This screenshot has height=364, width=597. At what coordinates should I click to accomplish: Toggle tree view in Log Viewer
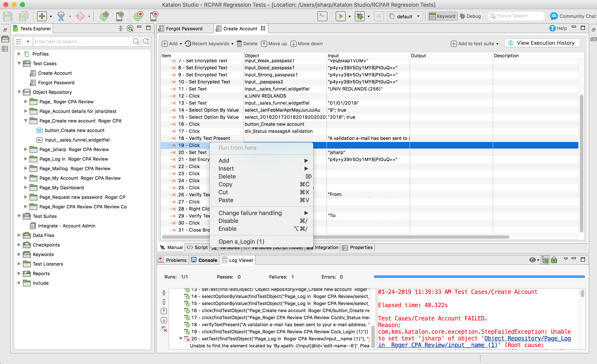pos(545,260)
